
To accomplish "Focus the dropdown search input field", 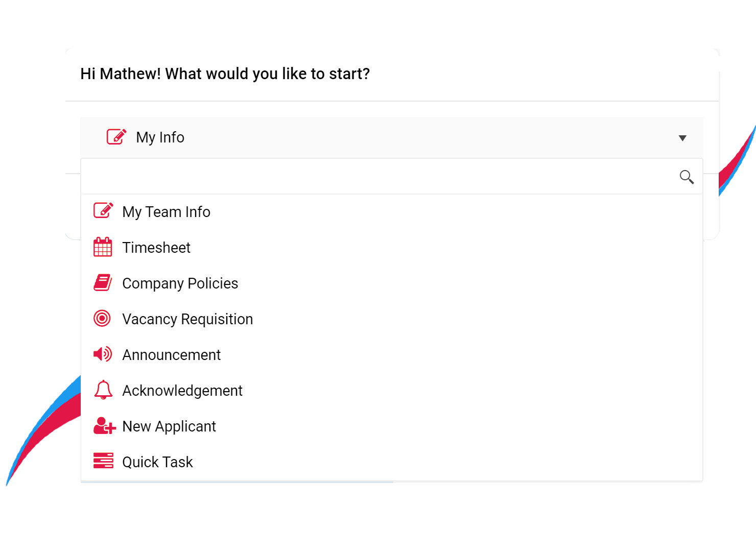I will (378, 177).
